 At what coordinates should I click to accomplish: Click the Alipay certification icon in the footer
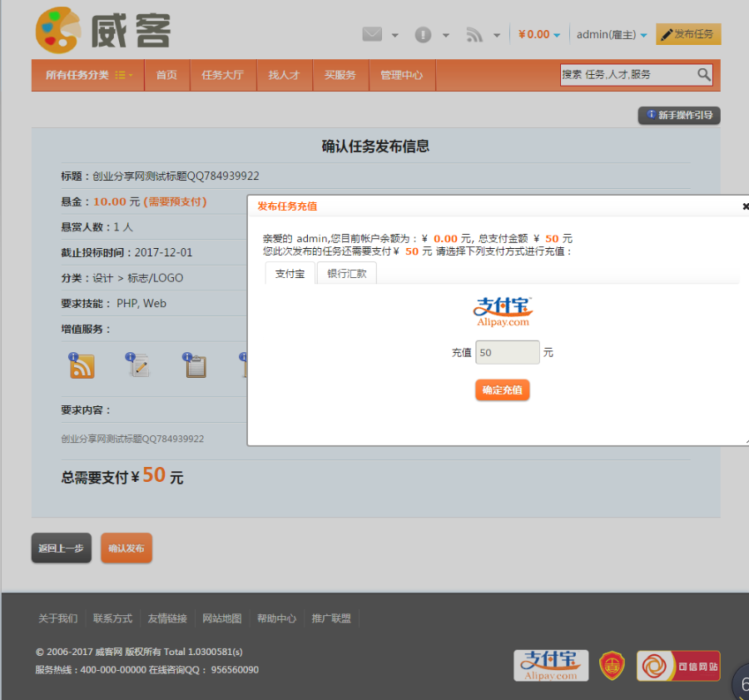[x=550, y=665]
